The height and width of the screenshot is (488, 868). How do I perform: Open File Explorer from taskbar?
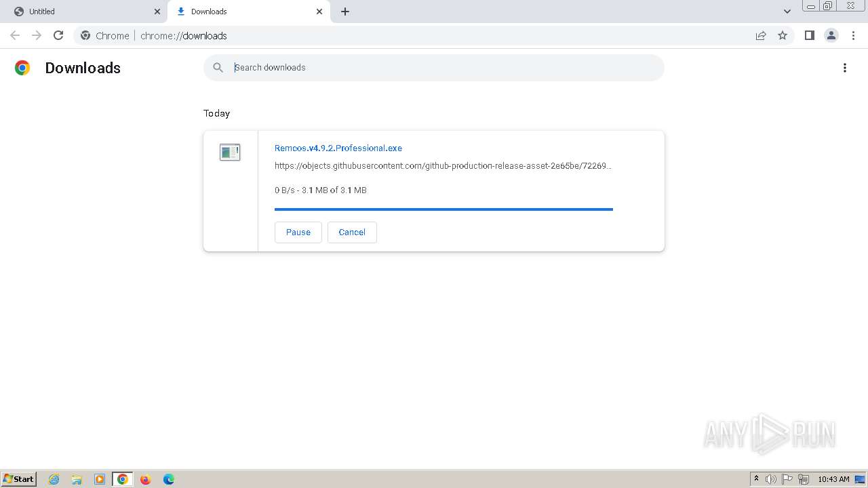point(77,479)
